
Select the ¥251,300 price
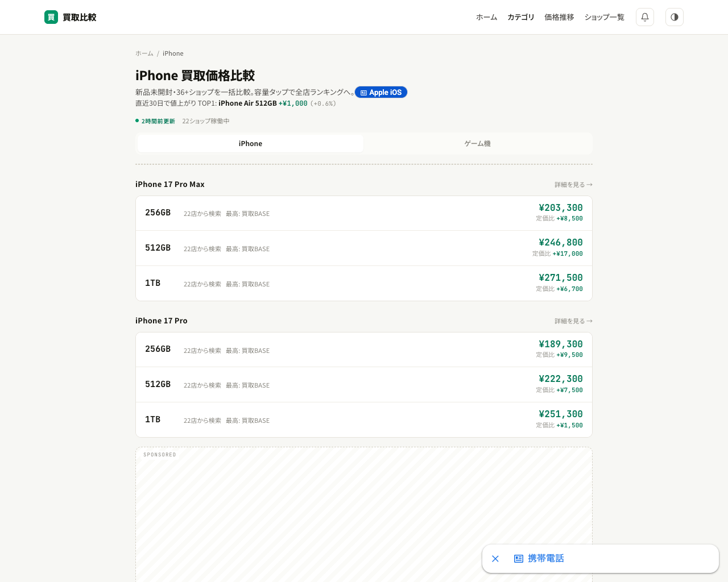coord(561,414)
